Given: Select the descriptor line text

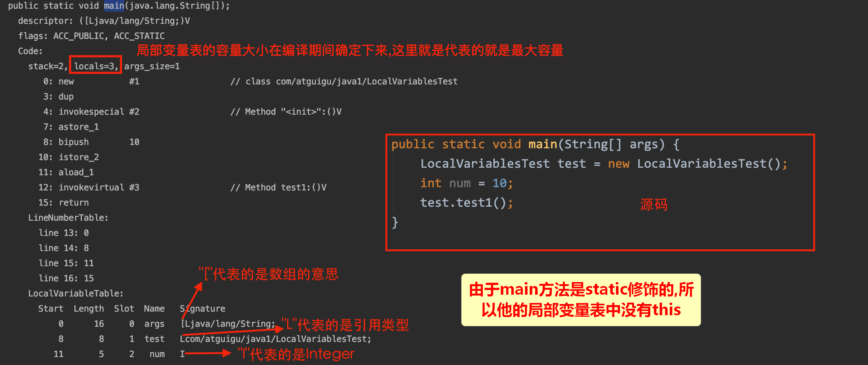Looking at the screenshot, I should pos(104,21).
